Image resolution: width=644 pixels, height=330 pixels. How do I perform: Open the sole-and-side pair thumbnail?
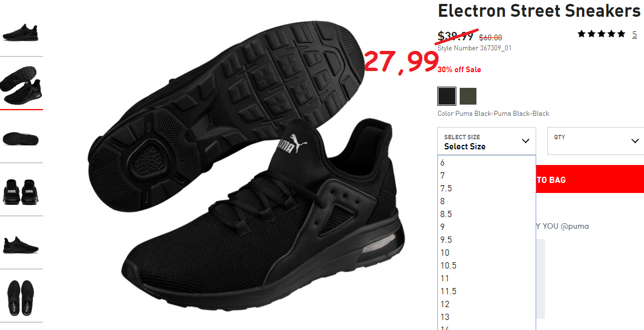tap(21, 85)
